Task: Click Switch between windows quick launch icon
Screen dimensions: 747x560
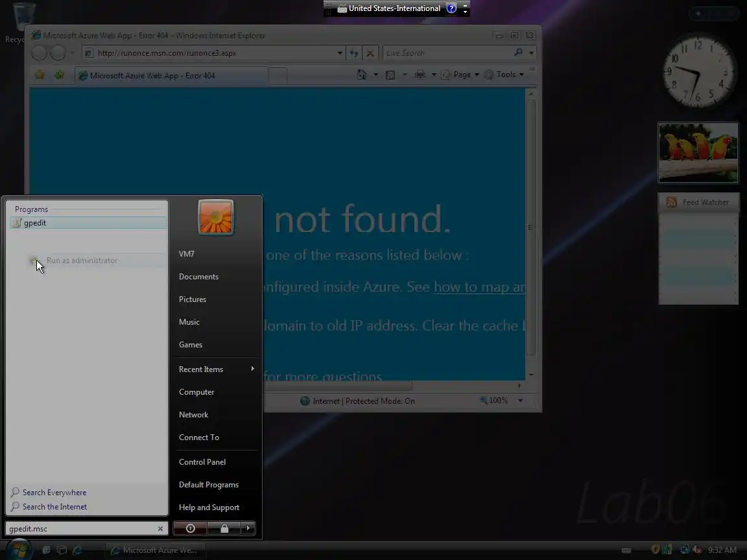Action: (x=62, y=550)
